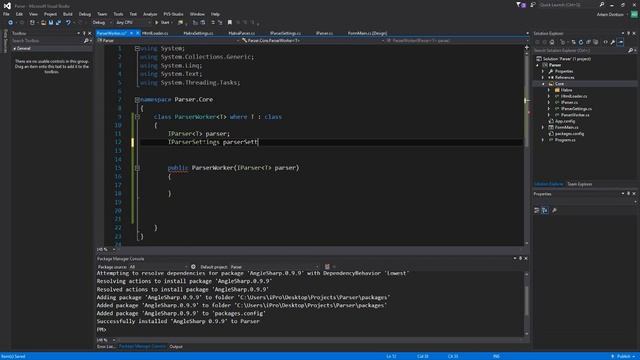The height and width of the screenshot is (360, 640).
Task: Click the Open File toolbar icon
Action: 43,22
